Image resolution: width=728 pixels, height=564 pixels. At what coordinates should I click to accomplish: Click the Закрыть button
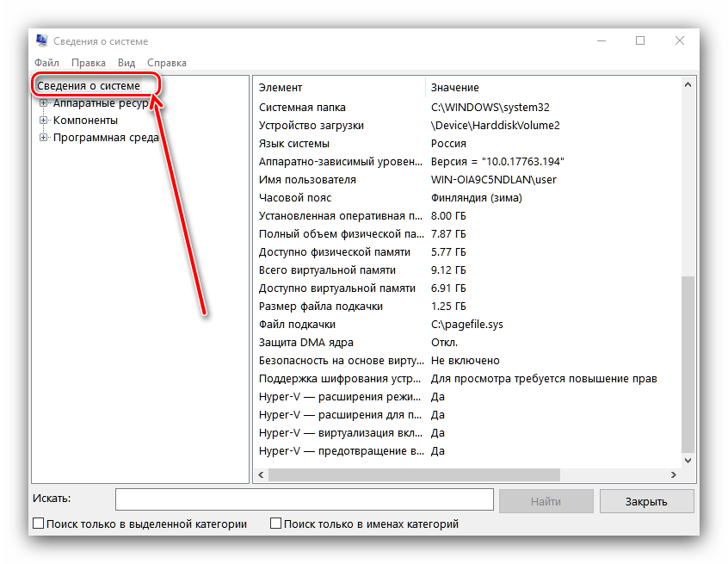(x=646, y=501)
